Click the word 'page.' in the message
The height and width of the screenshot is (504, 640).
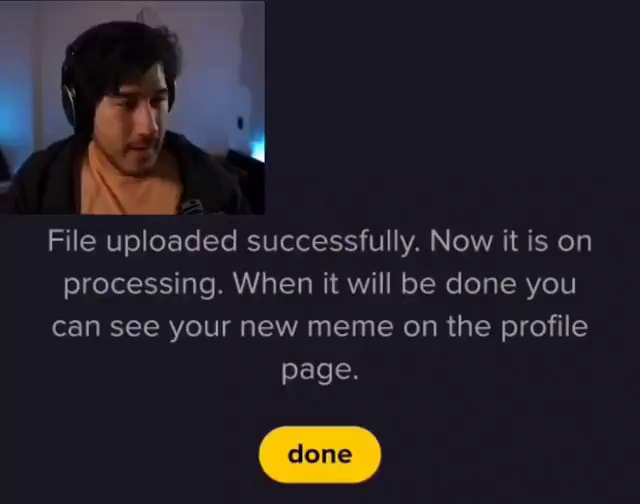pyautogui.click(x=320, y=370)
